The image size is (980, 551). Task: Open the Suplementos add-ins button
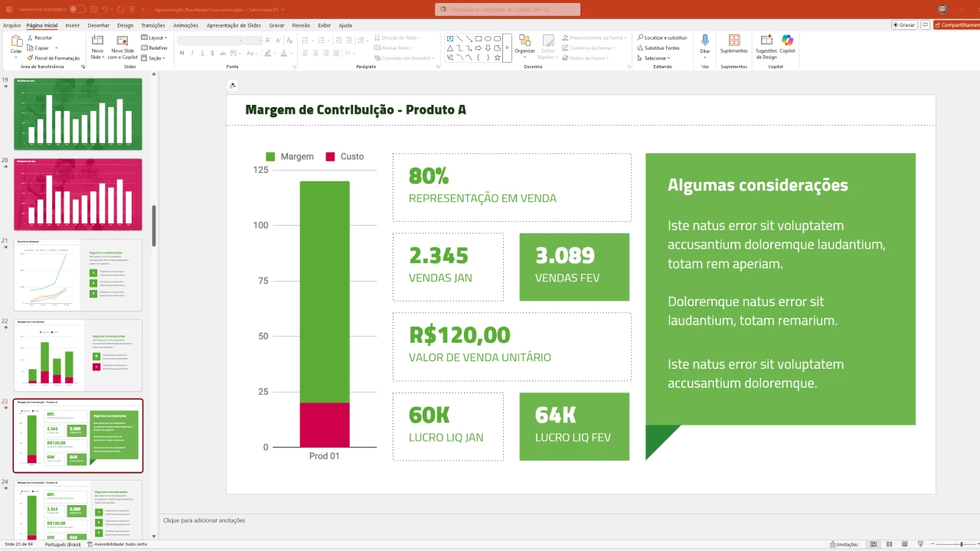click(733, 44)
